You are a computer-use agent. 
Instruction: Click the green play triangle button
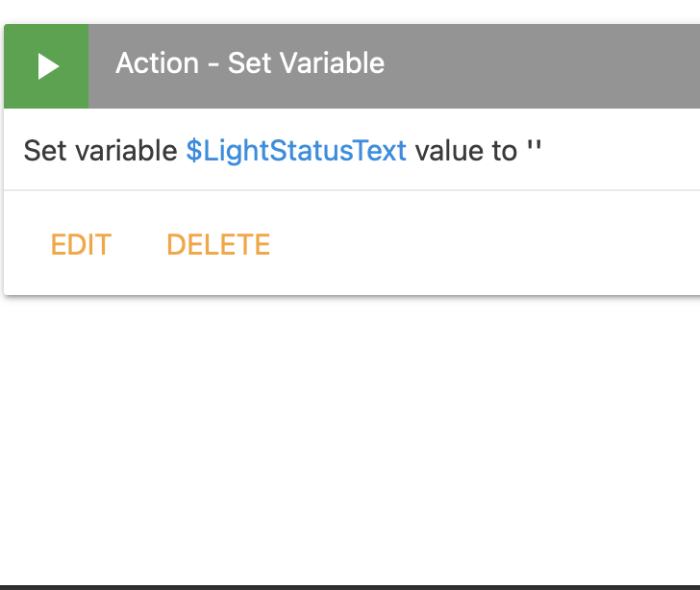coord(47,66)
